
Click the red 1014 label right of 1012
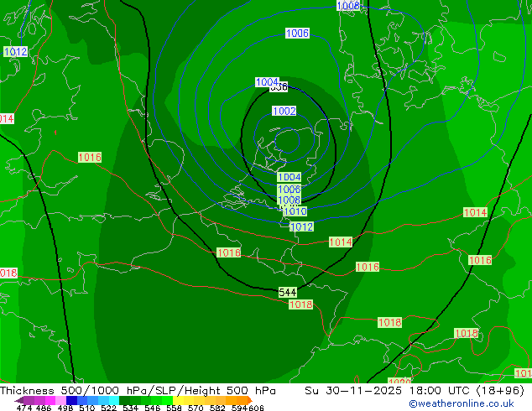pyautogui.click(x=341, y=242)
